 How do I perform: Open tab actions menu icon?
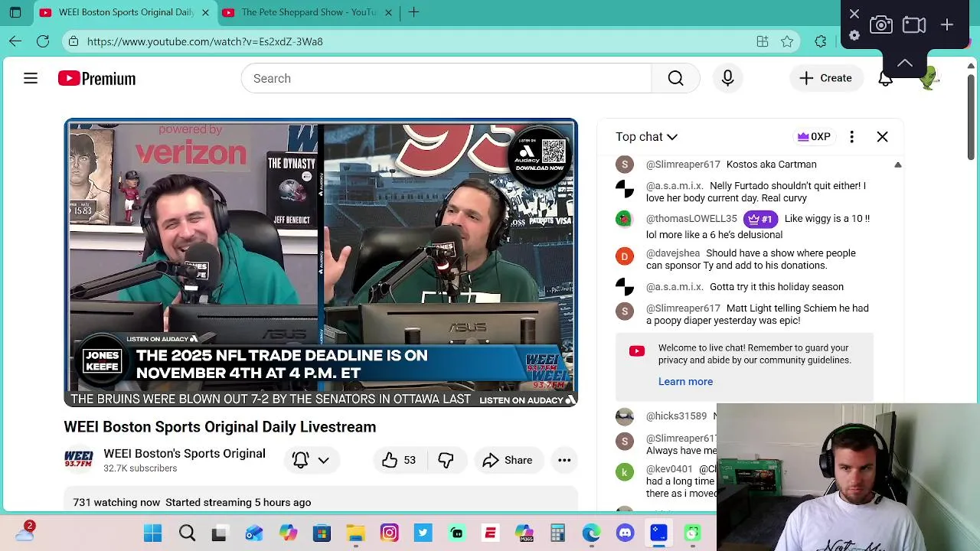15,12
